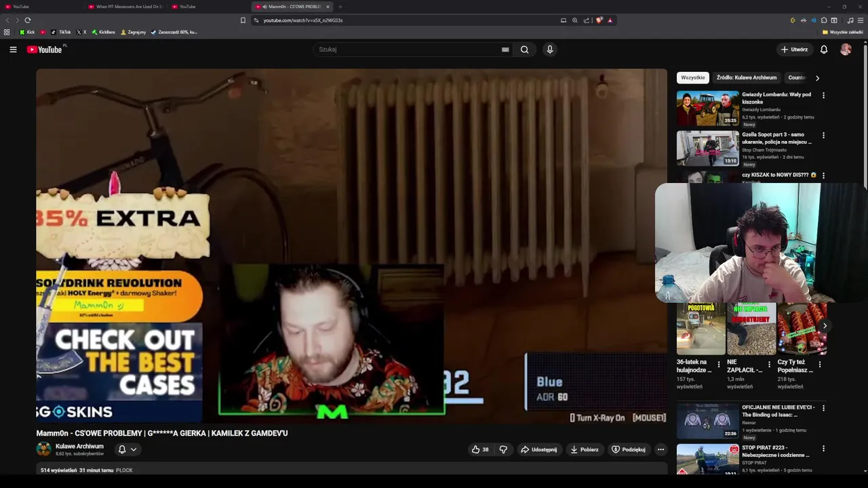This screenshot has width=868, height=488.
Task: Go to YouTube home via logo
Action: tap(45, 49)
